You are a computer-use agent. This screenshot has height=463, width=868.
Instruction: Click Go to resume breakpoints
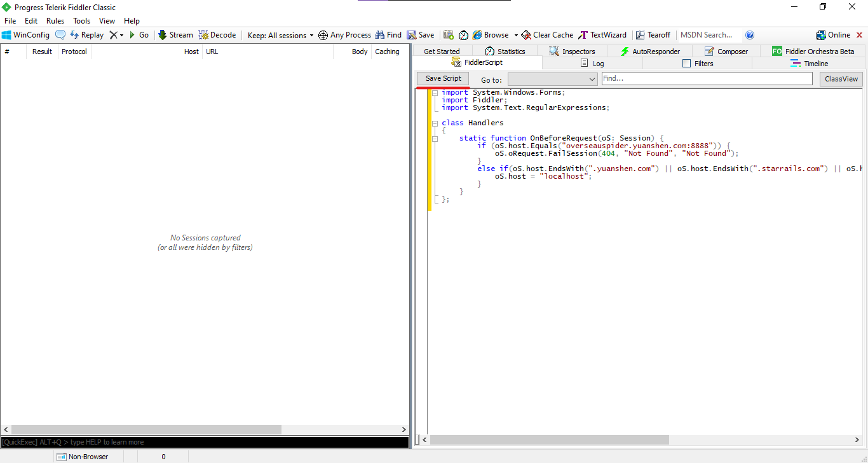click(x=139, y=35)
